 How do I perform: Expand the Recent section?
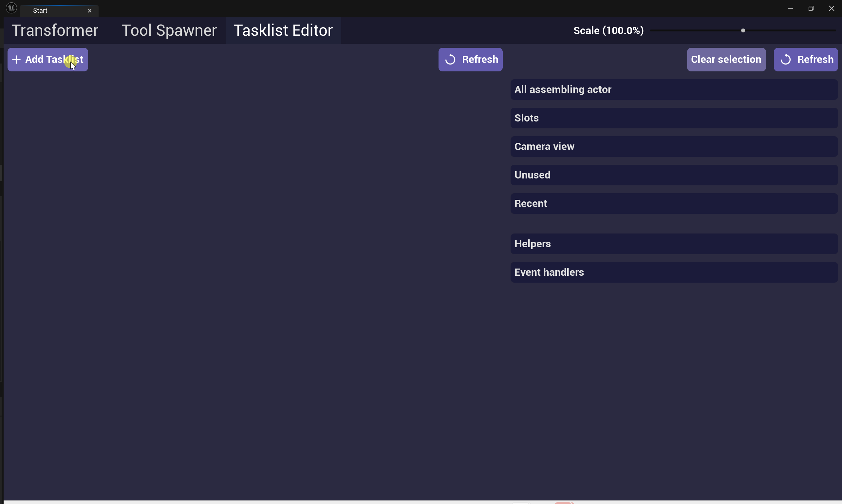[x=674, y=204]
